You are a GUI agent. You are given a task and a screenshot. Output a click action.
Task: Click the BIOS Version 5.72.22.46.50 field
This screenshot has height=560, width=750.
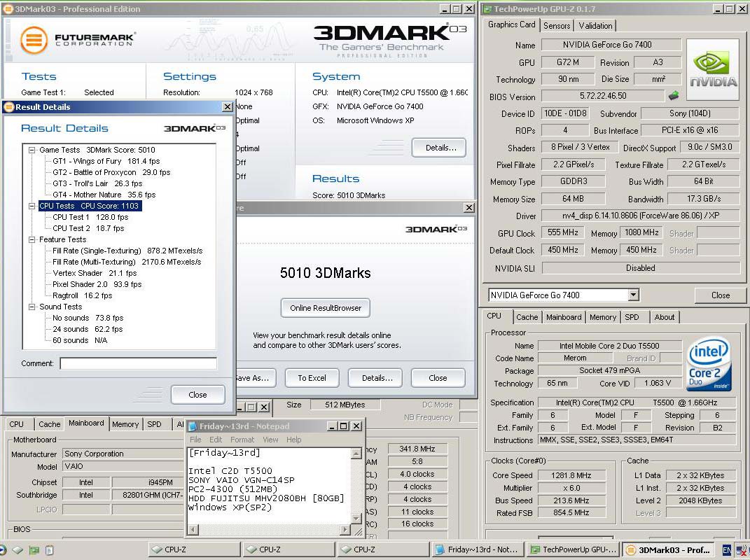click(x=603, y=96)
